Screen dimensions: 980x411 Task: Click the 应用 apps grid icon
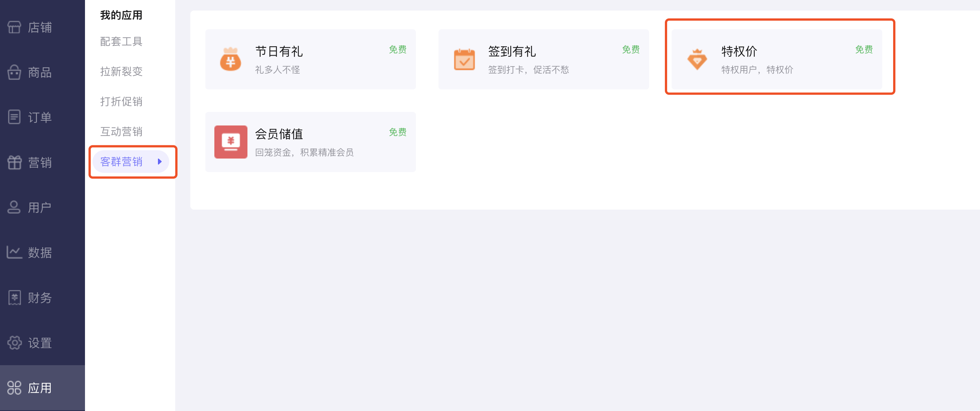[x=14, y=388]
